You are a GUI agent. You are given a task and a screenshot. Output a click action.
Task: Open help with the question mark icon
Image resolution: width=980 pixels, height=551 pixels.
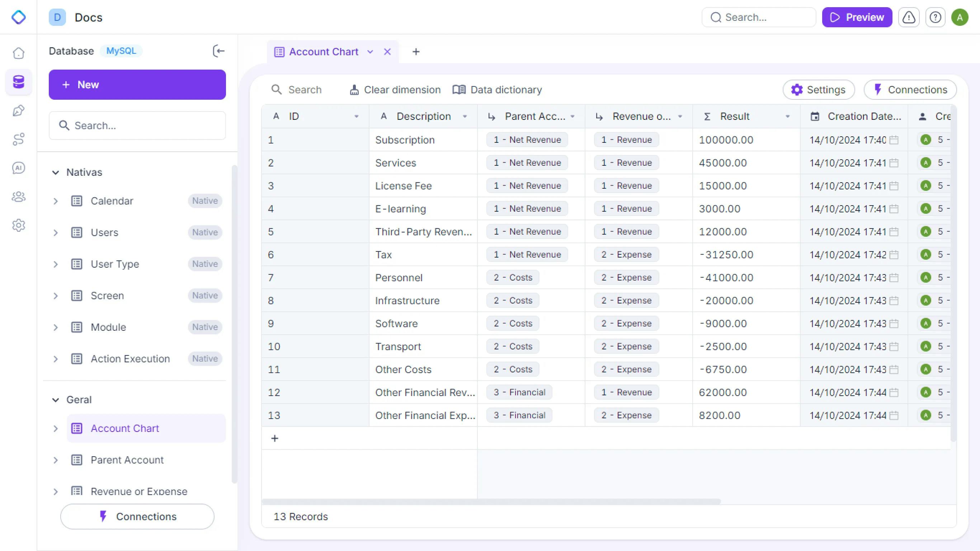coord(935,17)
